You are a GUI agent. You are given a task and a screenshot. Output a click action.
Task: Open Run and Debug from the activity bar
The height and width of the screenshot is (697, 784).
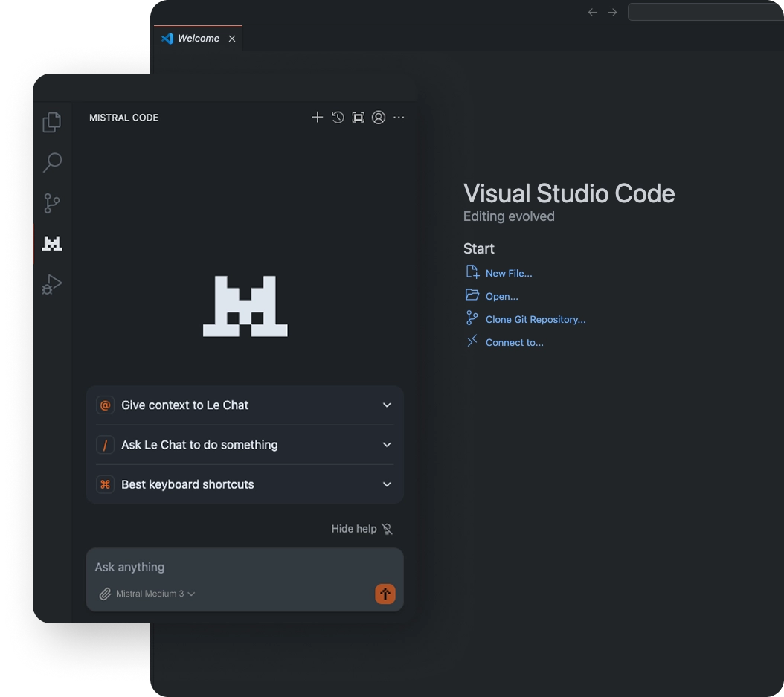point(52,283)
